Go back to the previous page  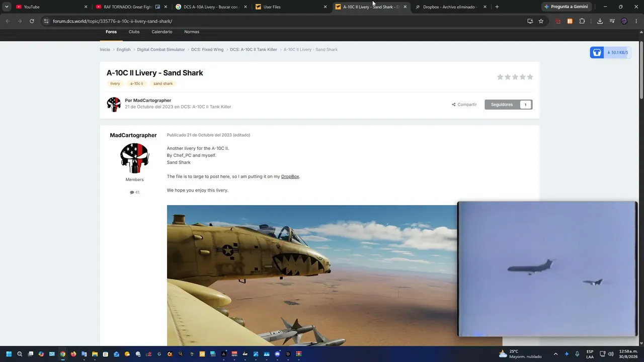(8, 21)
